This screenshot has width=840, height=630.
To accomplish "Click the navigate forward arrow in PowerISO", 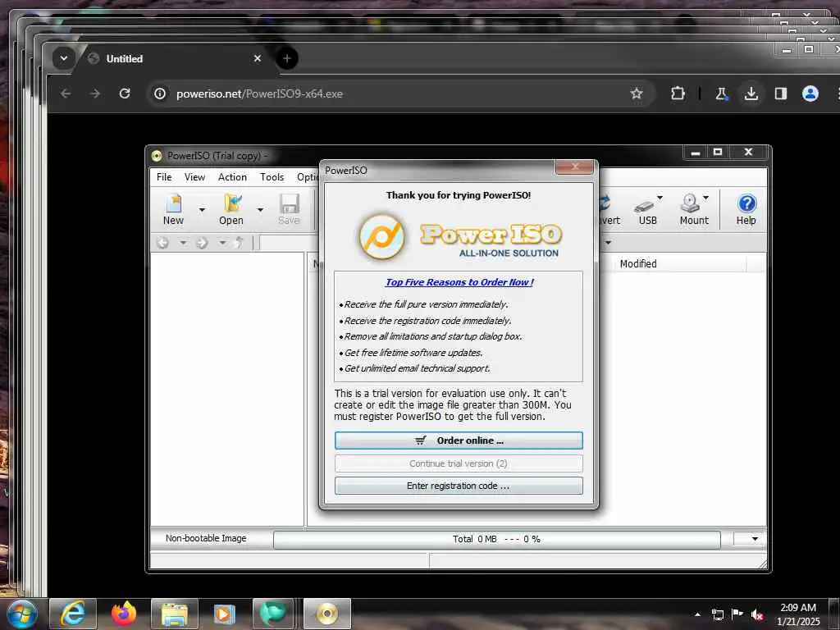I will click(202, 243).
